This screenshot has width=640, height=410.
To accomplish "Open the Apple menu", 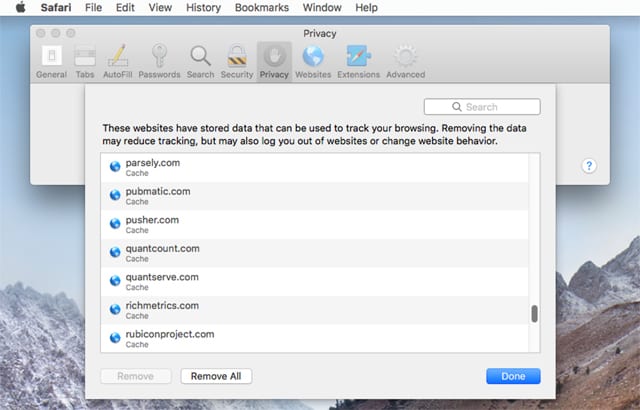I will click(x=19, y=8).
